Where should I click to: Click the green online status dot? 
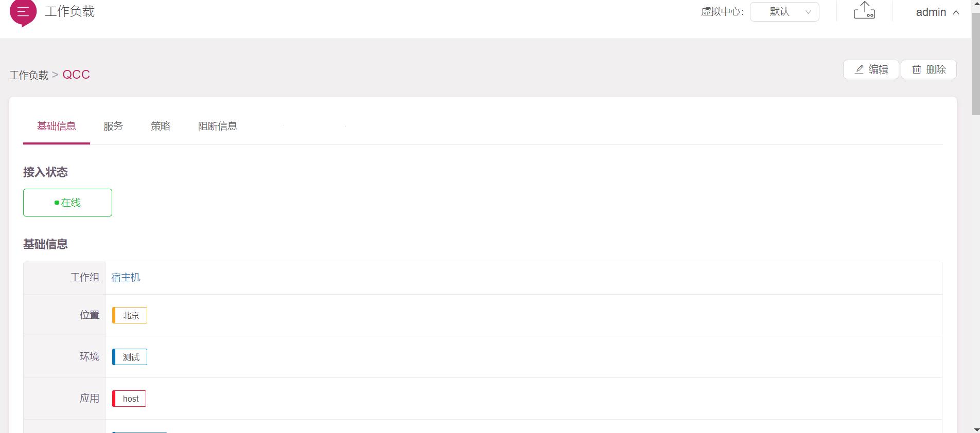click(x=57, y=203)
